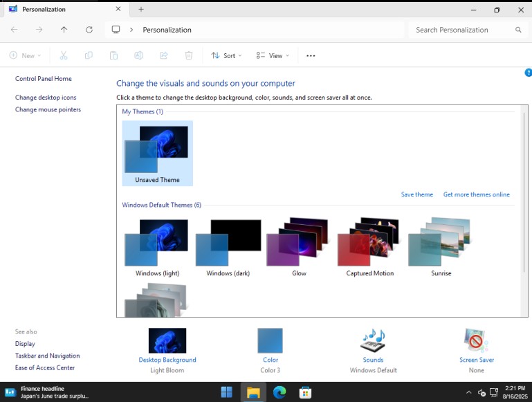Launch Microsoft Edge from taskbar

[x=279, y=392]
